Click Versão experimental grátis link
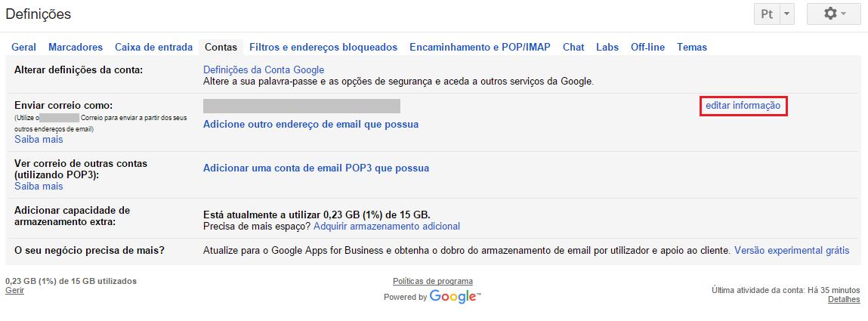Viewport: 868px width, 321px height. 792,250
